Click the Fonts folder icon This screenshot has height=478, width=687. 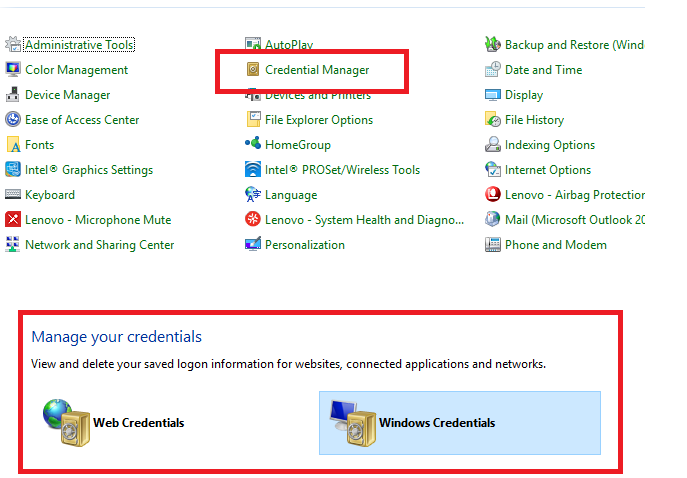[x=13, y=144]
